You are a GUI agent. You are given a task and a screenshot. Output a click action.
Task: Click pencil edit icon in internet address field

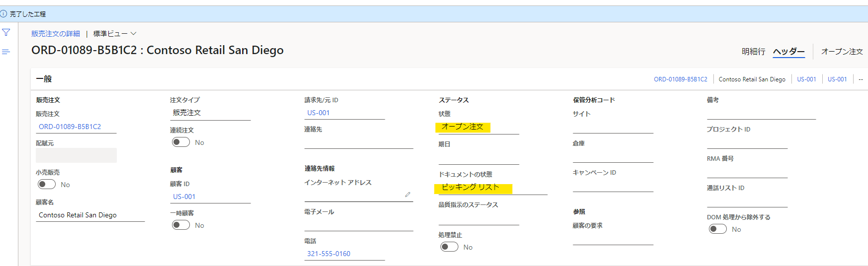408,195
